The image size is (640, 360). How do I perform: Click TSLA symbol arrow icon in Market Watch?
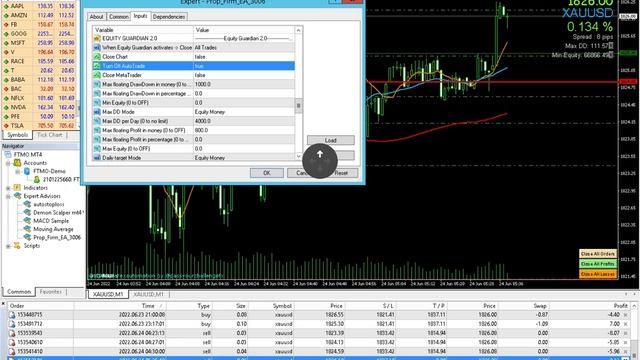(x=6, y=126)
